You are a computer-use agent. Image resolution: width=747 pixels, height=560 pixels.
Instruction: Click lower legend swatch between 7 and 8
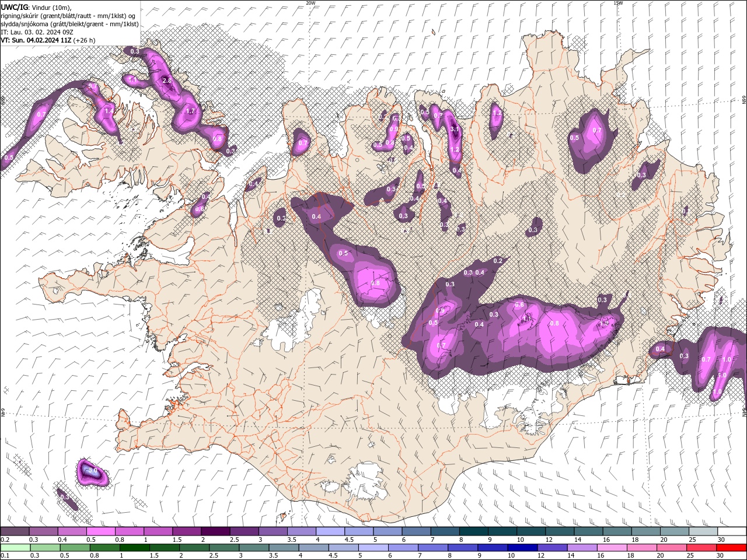click(x=432, y=548)
